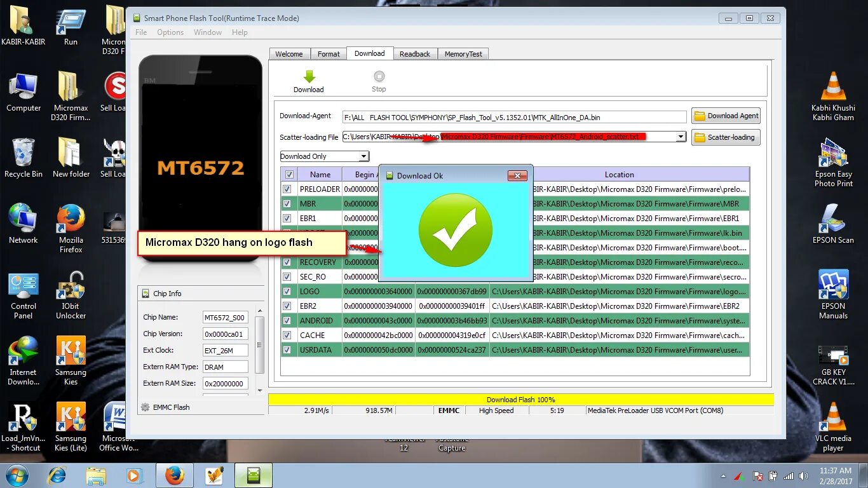868x488 pixels.
Task: Open the EPSON Scan desktop icon
Action: tap(834, 224)
